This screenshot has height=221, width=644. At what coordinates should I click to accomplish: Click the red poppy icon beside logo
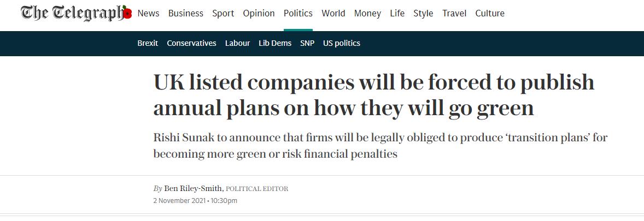tap(127, 13)
